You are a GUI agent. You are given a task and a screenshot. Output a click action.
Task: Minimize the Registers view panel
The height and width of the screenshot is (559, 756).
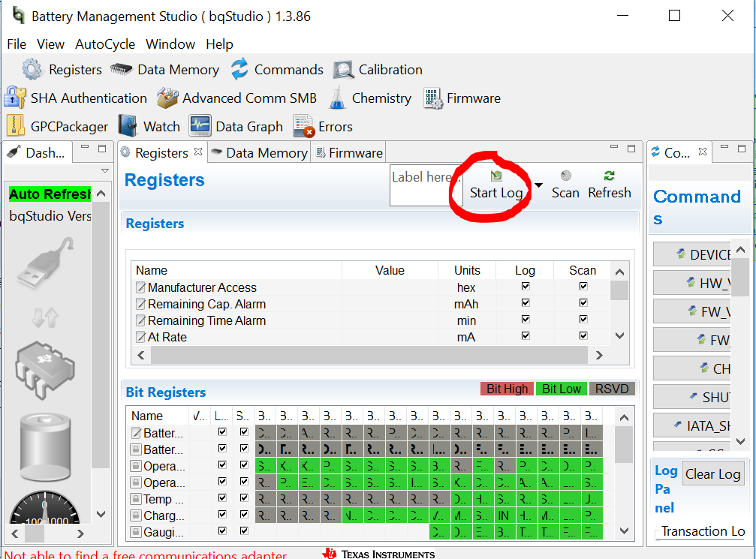coord(614,146)
